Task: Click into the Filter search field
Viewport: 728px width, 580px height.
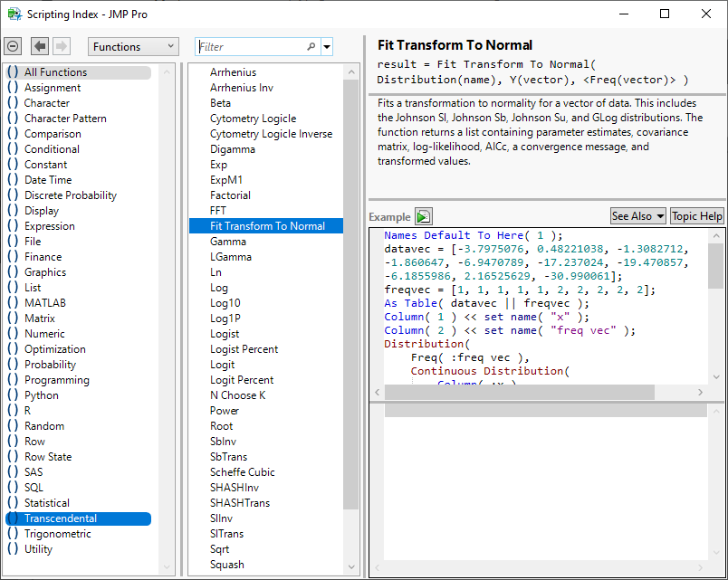Action: coord(250,47)
